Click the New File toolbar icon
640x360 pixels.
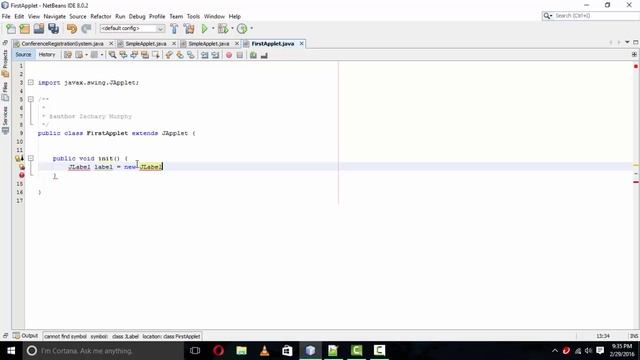tap(11, 29)
